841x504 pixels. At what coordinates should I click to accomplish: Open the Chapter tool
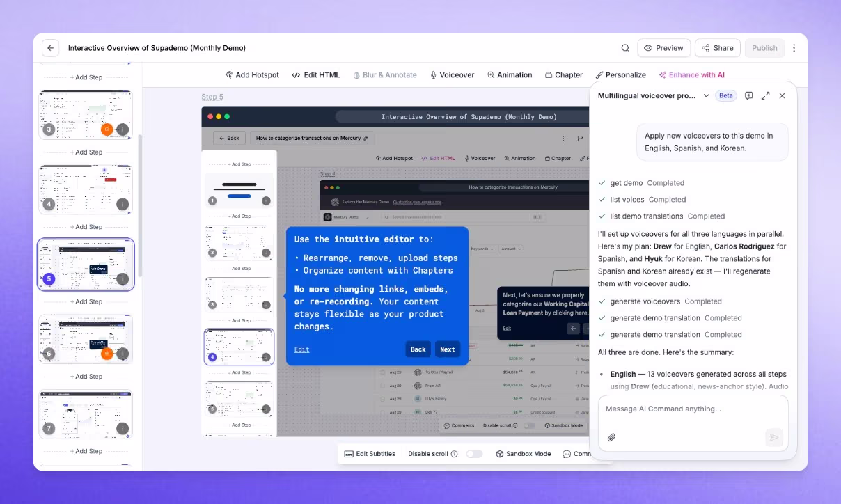(564, 75)
